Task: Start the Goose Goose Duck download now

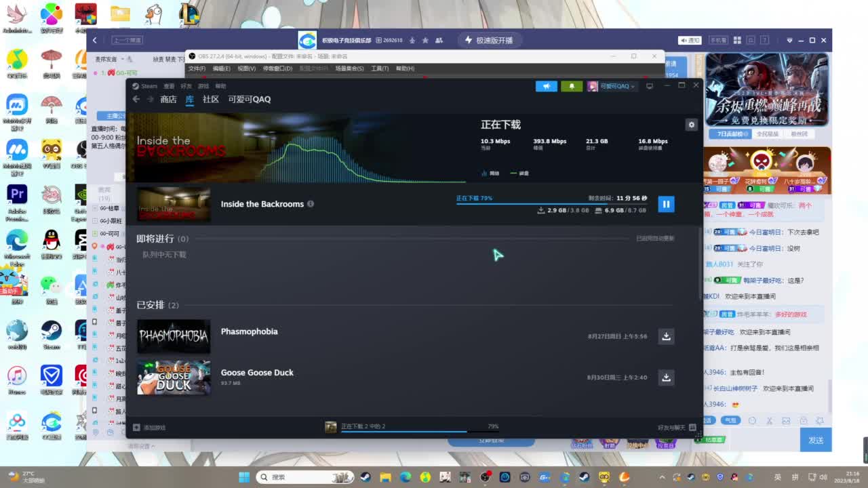Action: [666, 378]
